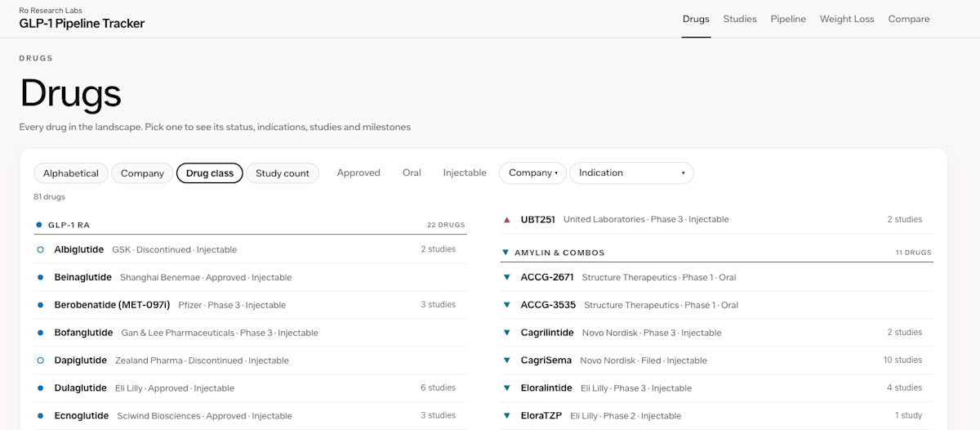
Task: Sort drugs with the Alphabetical pill
Action: [x=71, y=173]
